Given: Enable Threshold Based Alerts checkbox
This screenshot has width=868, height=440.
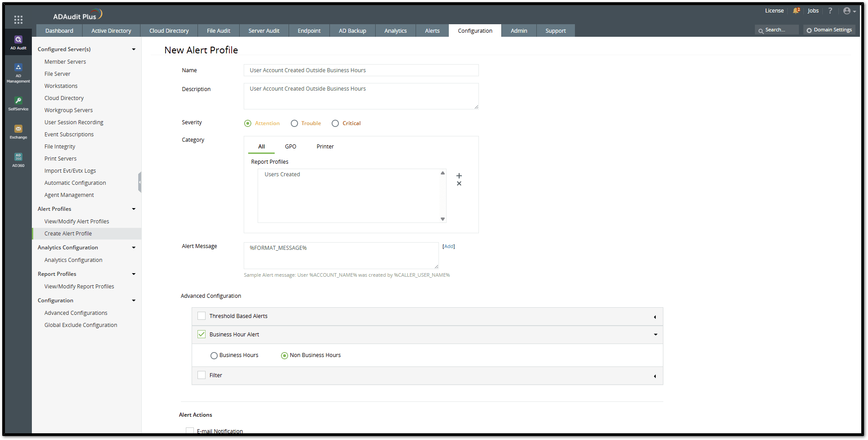Looking at the screenshot, I should click(202, 316).
